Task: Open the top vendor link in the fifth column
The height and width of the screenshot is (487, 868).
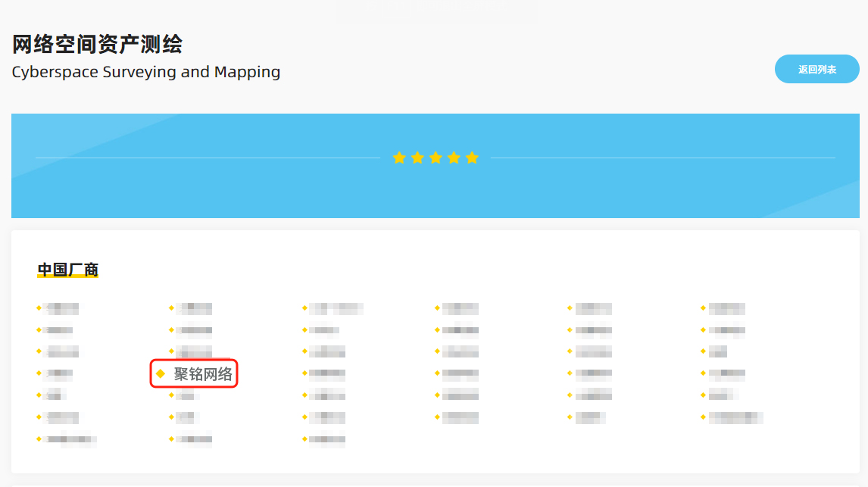Action: click(593, 308)
